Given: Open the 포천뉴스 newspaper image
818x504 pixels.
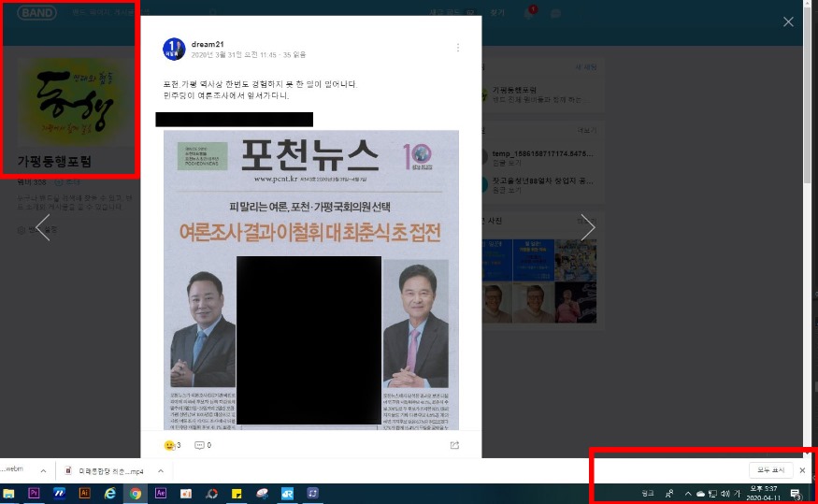Looking at the screenshot, I should [x=311, y=280].
